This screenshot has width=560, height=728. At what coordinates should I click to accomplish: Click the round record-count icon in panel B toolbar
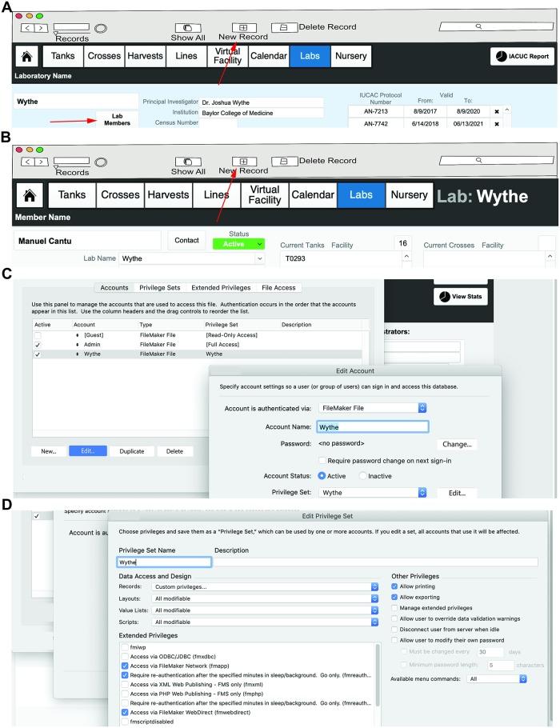click(x=101, y=162)
